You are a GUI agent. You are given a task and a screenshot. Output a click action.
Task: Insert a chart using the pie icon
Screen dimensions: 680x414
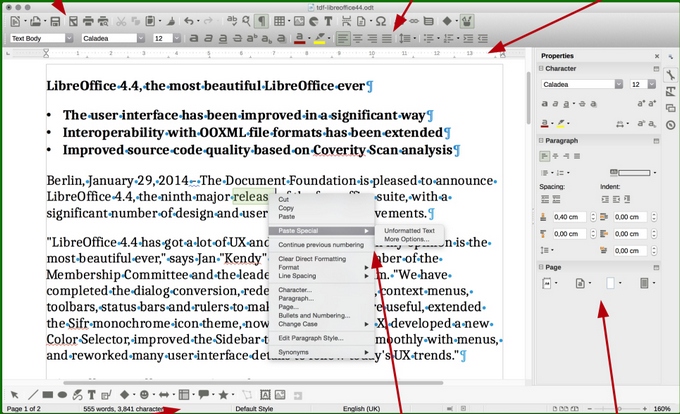pos(314,21)
